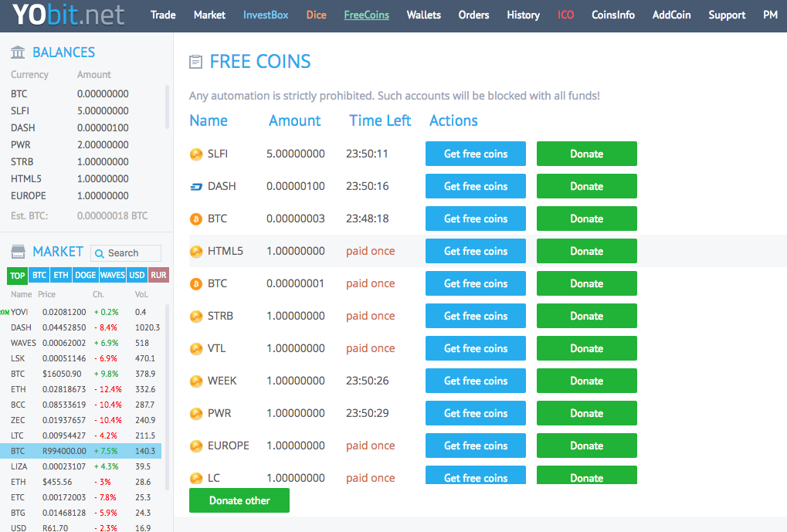Get free coins for DASH

[x=475, y=186]
